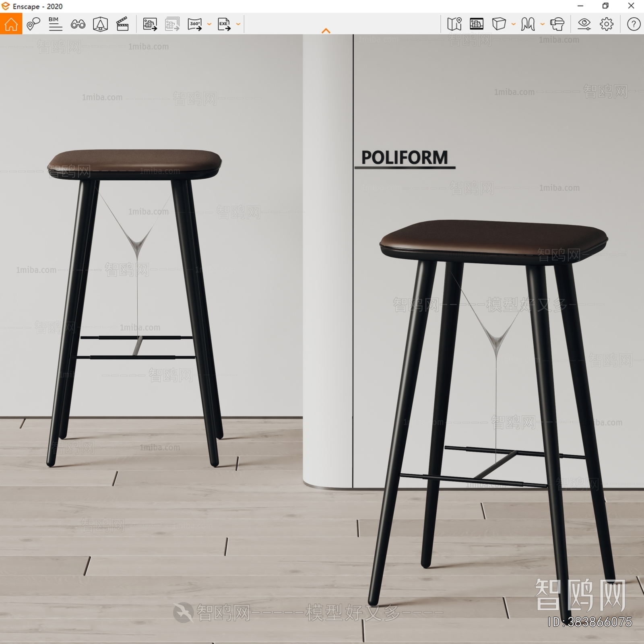Expand the cube rendering style dropdown
Viewport: 644px width, 644px height.
(x=513, y=24)
